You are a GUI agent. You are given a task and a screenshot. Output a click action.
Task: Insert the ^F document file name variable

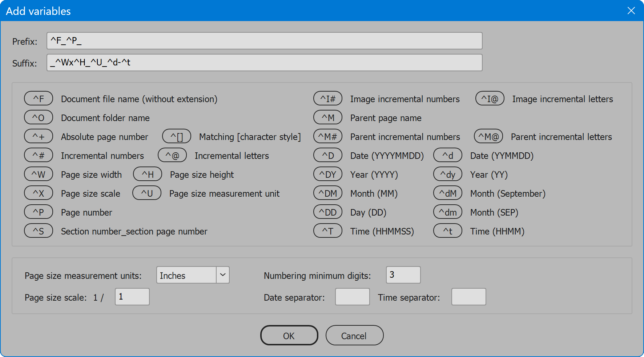click(39, 99)
